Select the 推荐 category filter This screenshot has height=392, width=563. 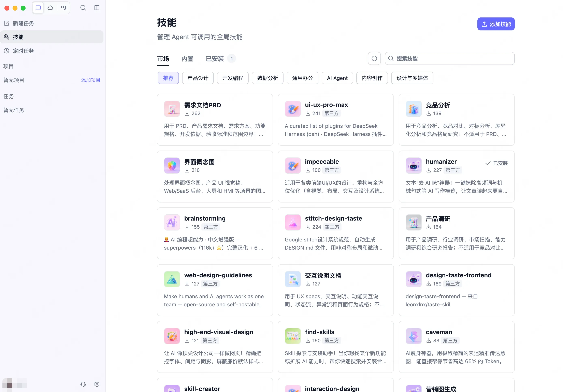click(x=168, y=78)
